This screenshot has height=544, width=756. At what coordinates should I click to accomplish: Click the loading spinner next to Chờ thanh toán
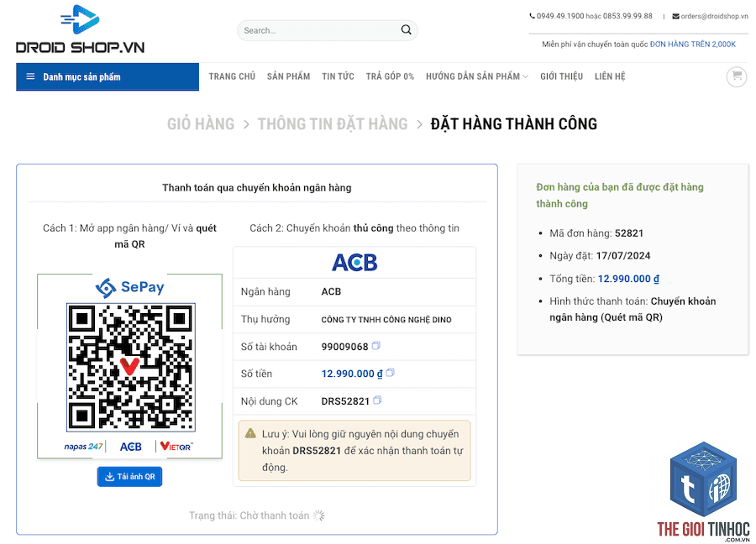(318, 515)
